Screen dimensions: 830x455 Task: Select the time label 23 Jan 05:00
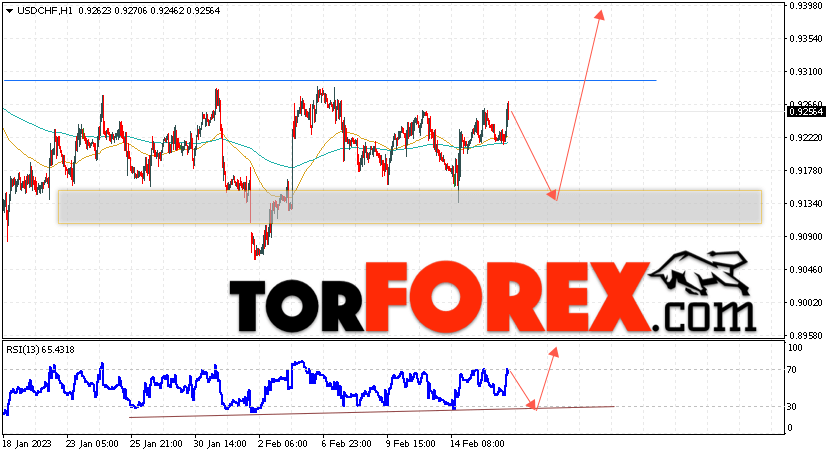92,444
